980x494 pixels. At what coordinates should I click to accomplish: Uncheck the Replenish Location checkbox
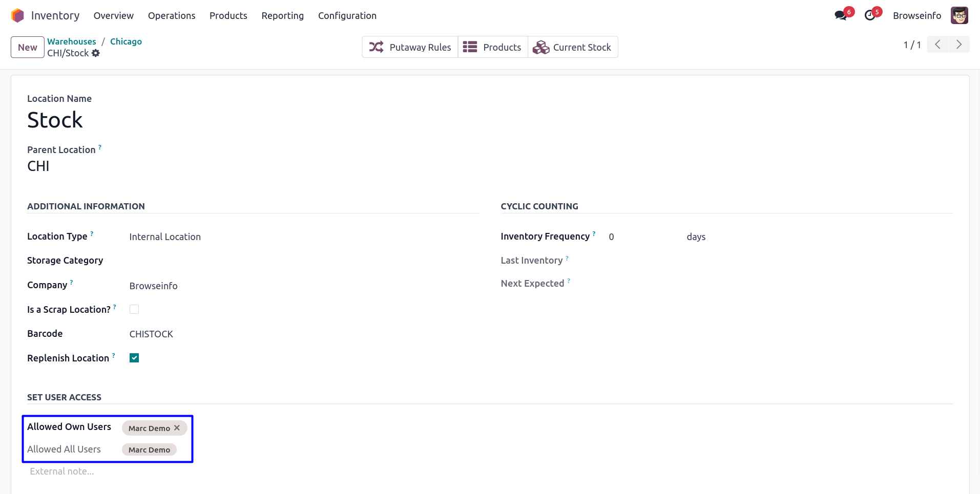(134, 358)
